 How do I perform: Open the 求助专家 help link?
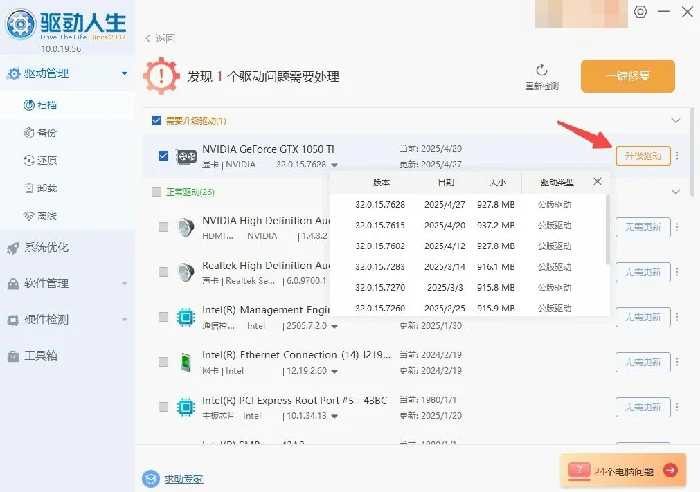(184, 479)
